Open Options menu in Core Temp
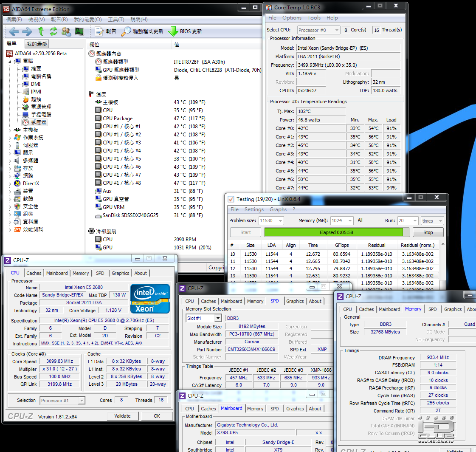This screenshot has height=452, width=476. click(x=292, y=18)
